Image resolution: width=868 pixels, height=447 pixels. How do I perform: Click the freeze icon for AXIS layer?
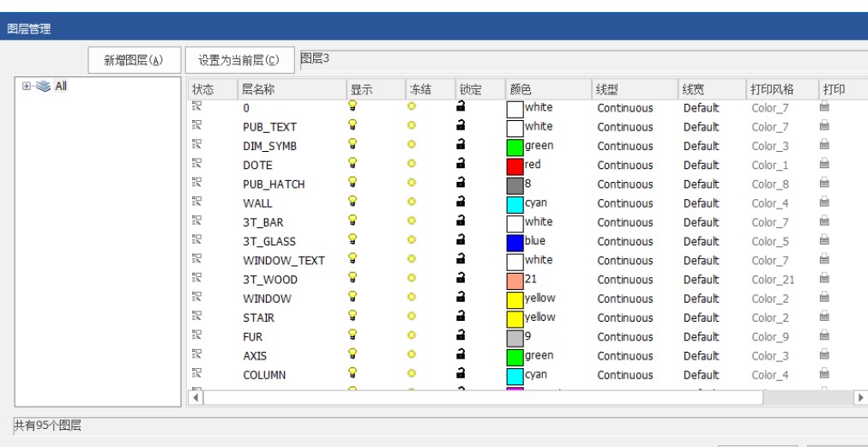(412, 355)
